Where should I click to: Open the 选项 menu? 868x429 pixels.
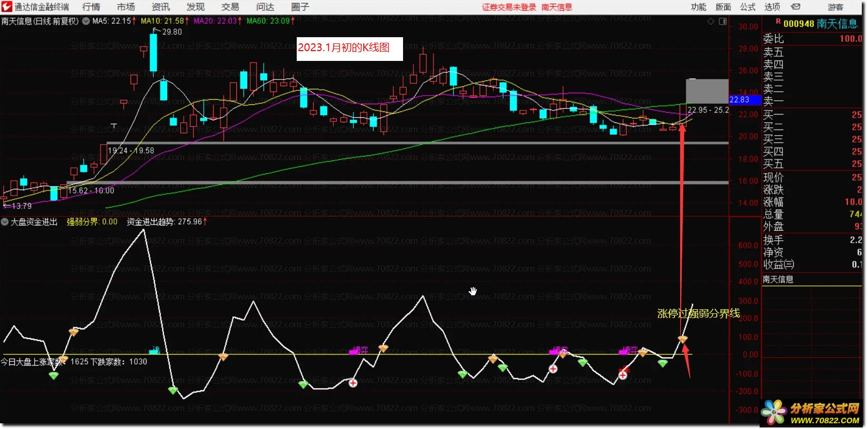click(772, 7)
